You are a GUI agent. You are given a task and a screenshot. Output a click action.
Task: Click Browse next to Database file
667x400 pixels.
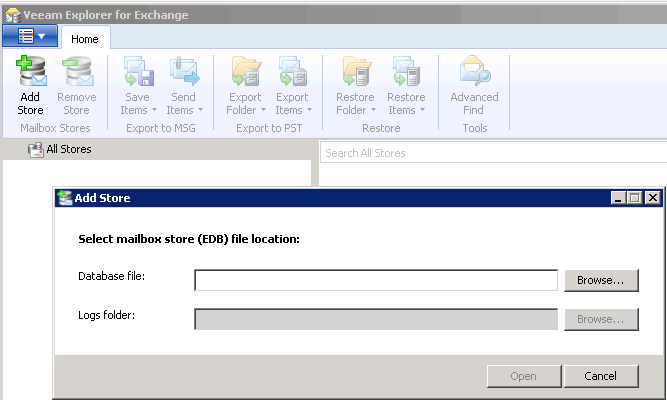(601, 280)
